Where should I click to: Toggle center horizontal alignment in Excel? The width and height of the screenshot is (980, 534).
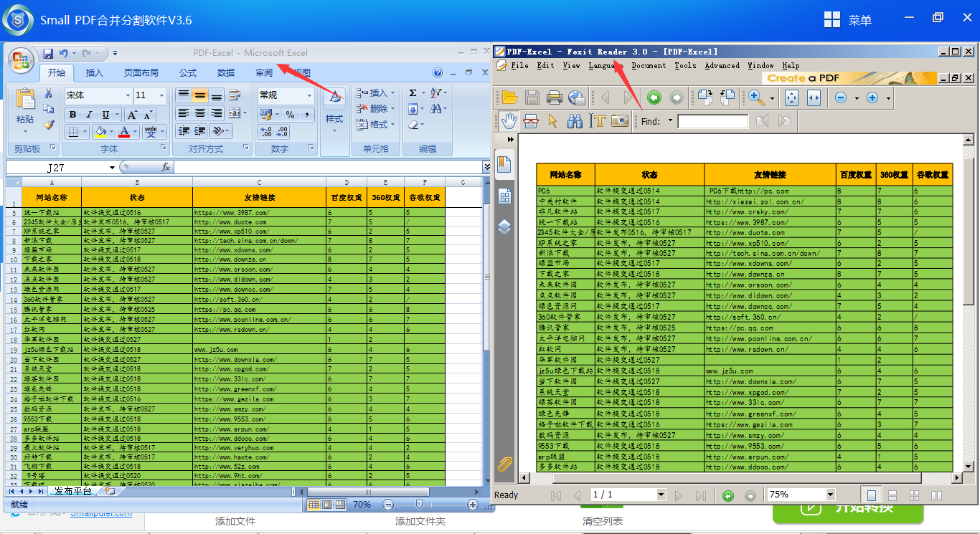point(200,113)
